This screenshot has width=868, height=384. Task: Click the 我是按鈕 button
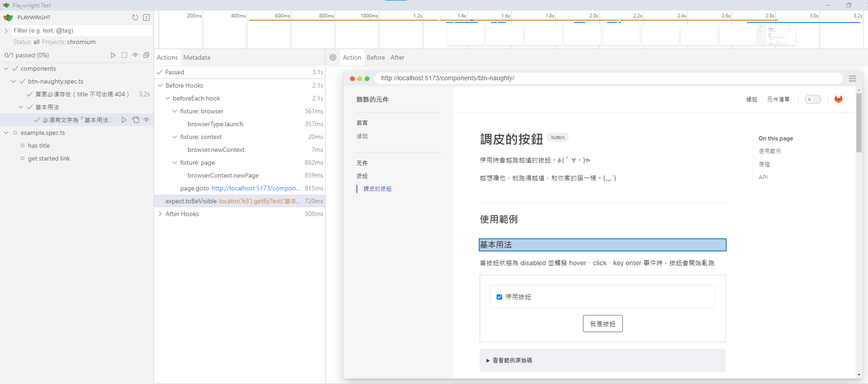[x=603, y=324]
